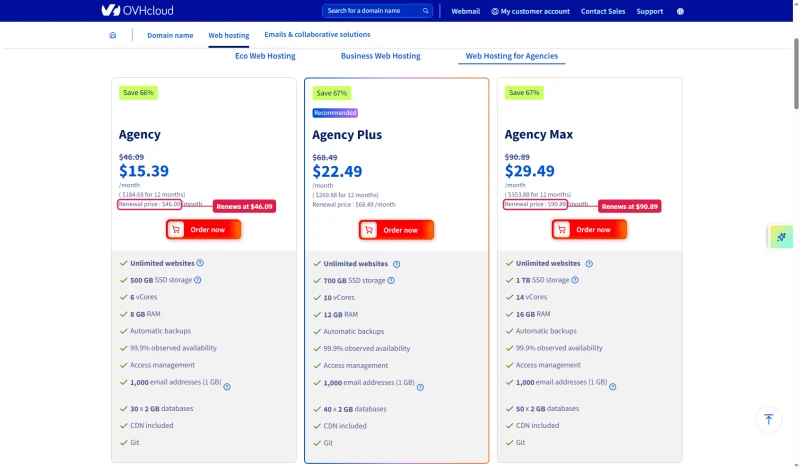Click Agency Plus renewal price $68.49 text
800x470 pixels.
point(354,204)
